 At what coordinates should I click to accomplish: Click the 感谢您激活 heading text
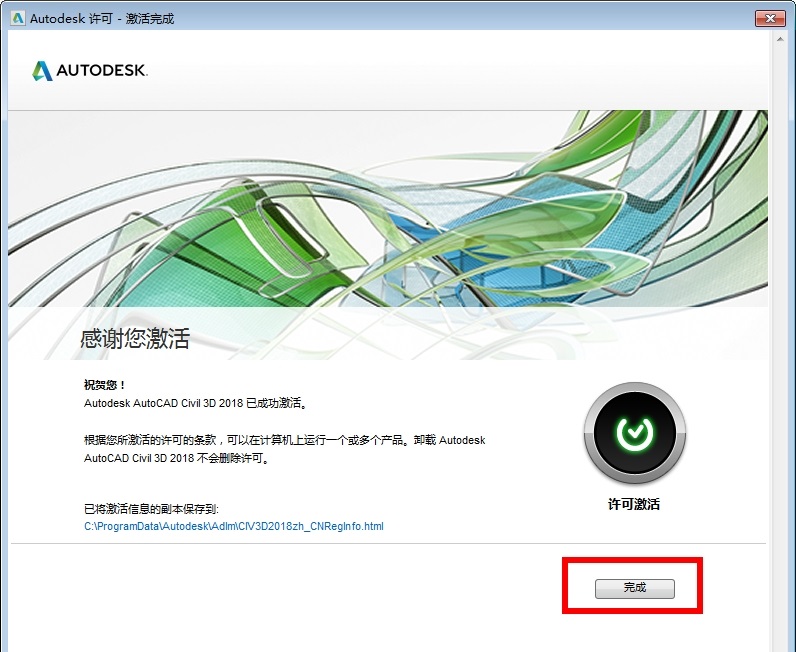[x=135, y=339]
